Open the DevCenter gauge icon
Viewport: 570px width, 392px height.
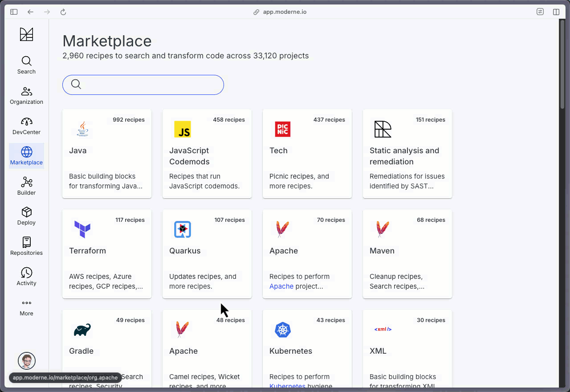coord(26,122)
